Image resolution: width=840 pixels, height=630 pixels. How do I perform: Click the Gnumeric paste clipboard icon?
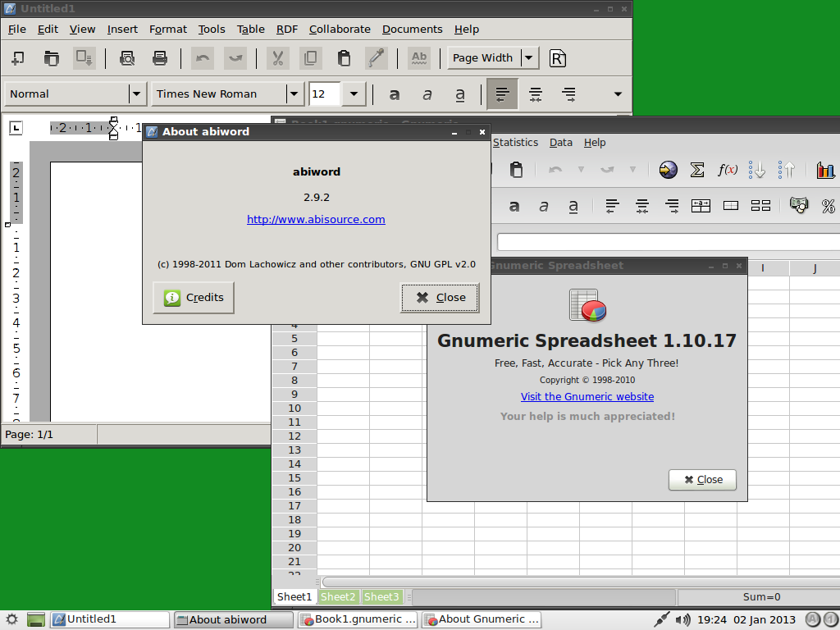[x=517, y=170]
